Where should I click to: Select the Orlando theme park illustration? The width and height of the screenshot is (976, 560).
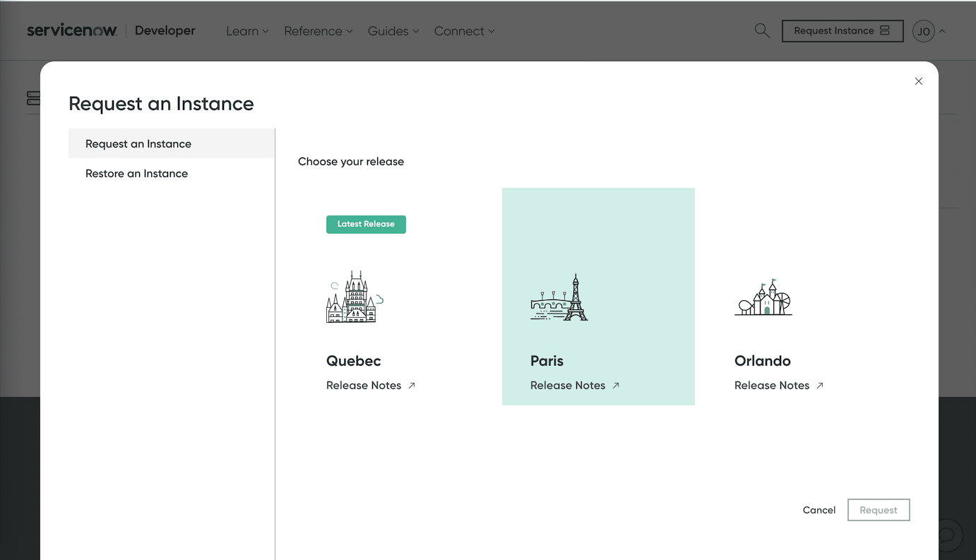763,297
